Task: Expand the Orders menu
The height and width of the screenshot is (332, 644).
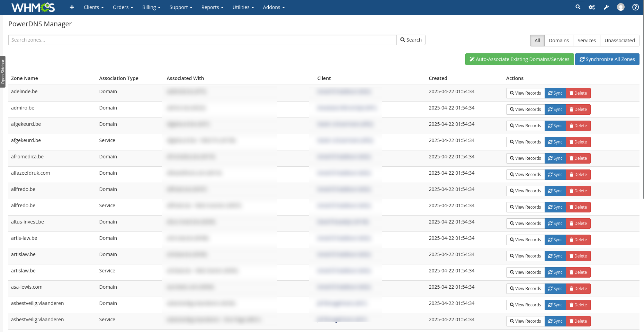Action: click(123, 7)
